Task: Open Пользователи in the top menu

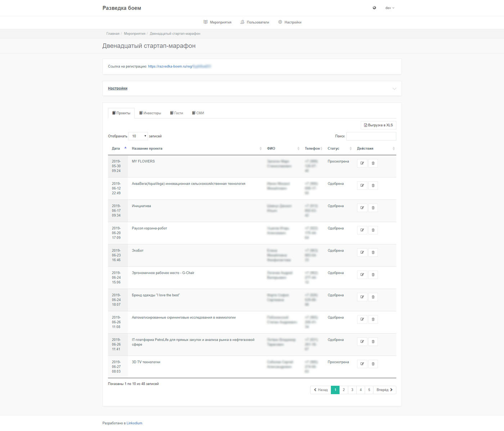Action: (255, 22)
